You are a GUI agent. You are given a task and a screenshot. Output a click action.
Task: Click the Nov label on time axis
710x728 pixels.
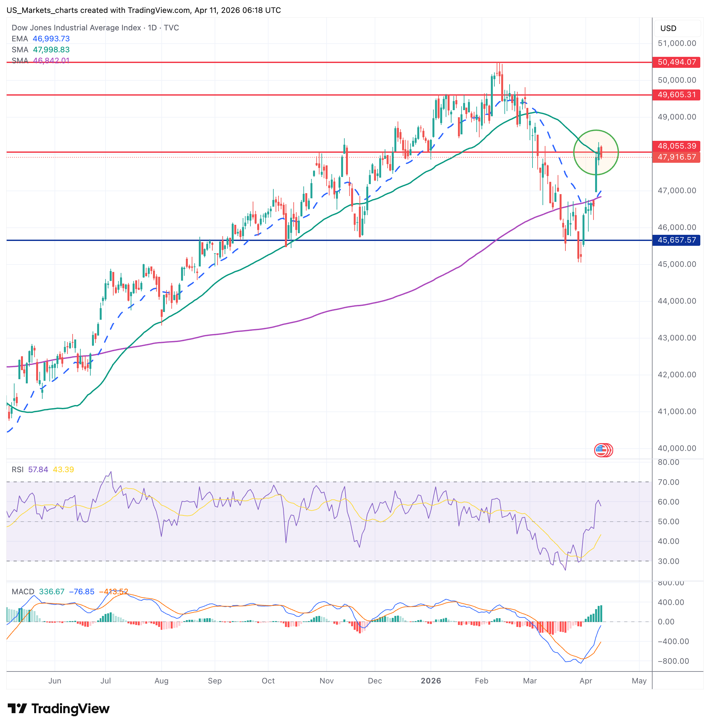point(326,681)
